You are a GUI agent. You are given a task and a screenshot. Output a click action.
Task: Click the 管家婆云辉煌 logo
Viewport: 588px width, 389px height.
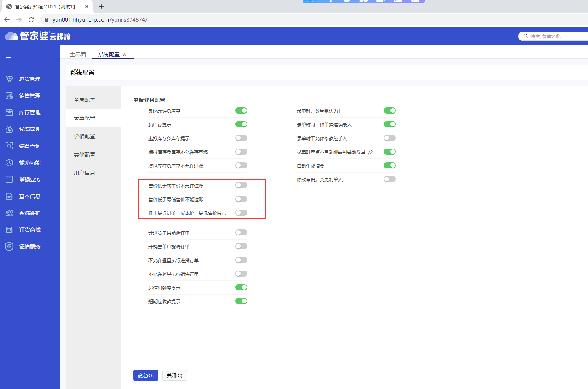(38, 36)
